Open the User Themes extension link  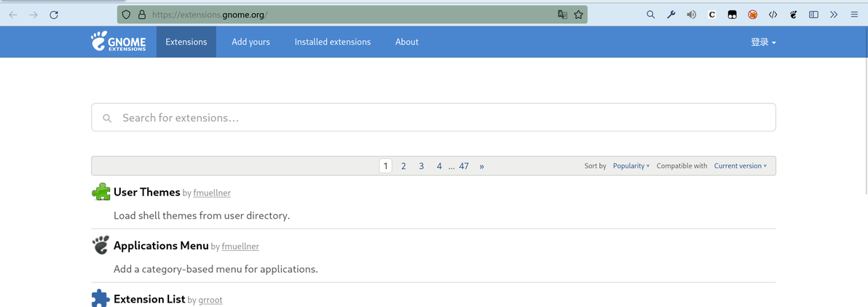click(147, 193)
